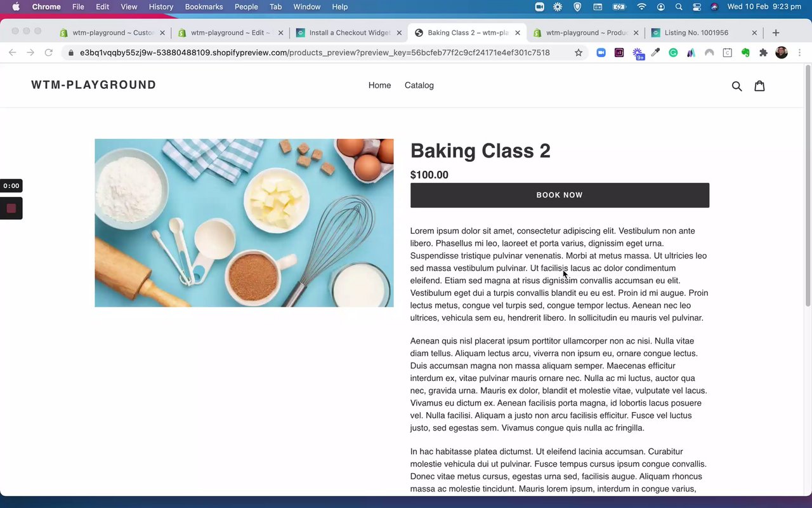
Task: Click the menu bar date and time
Action: [x=764, y=7]
